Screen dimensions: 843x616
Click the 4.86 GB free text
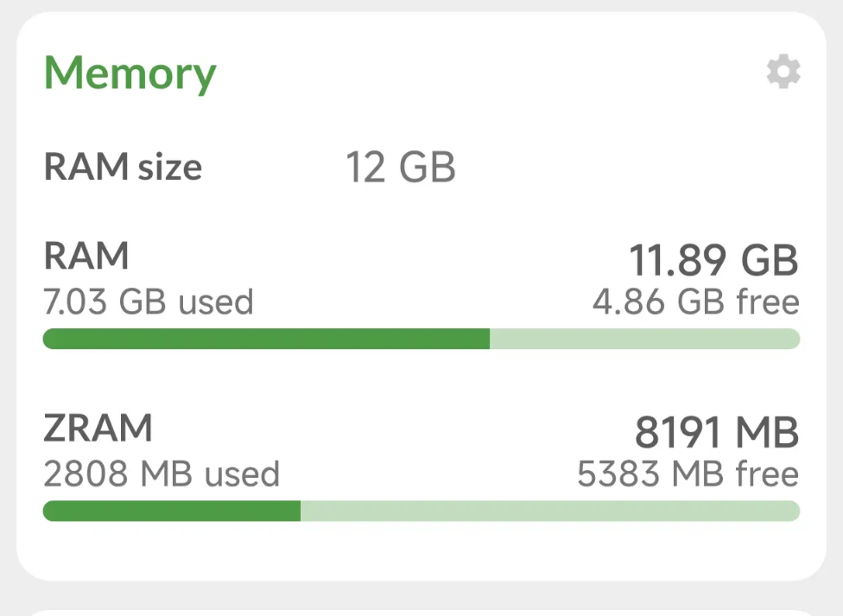pos(695,302)
